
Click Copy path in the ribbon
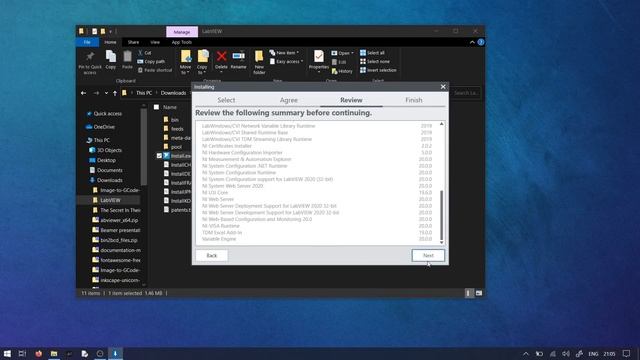[x=151, y=61]
